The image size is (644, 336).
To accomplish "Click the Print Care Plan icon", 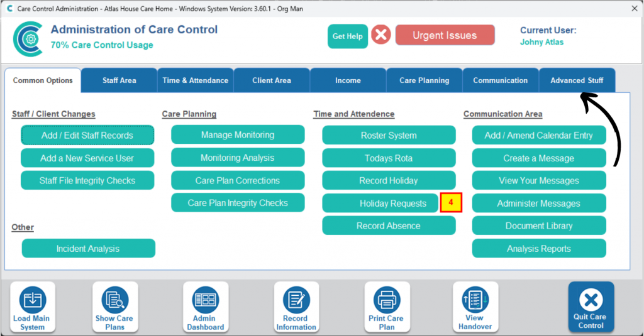I will point(387,307).
